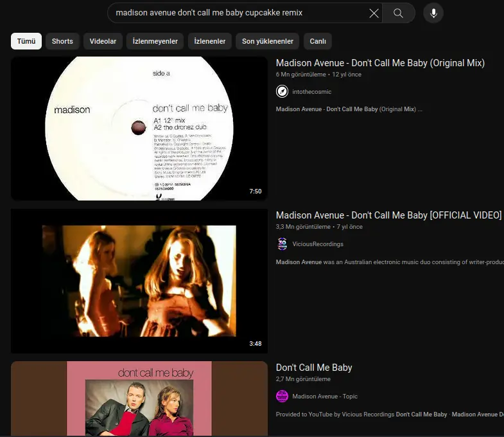Open the ViciousRecordings channel name

[318, 244]
